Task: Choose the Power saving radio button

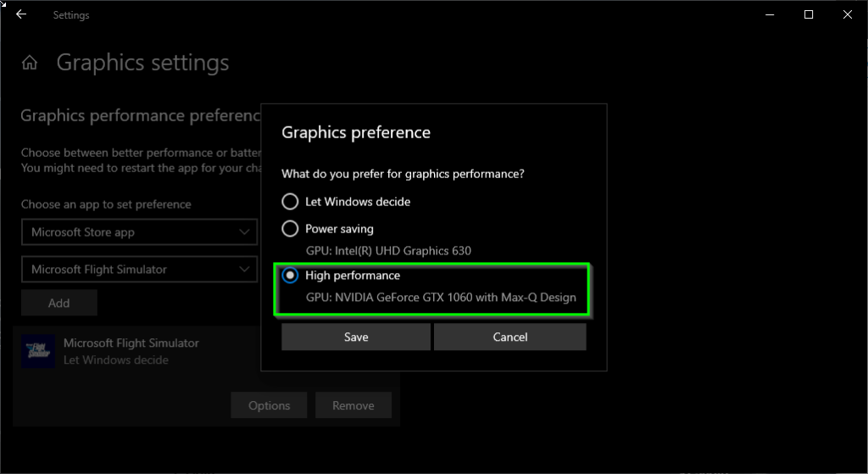Action: (290, 229)
